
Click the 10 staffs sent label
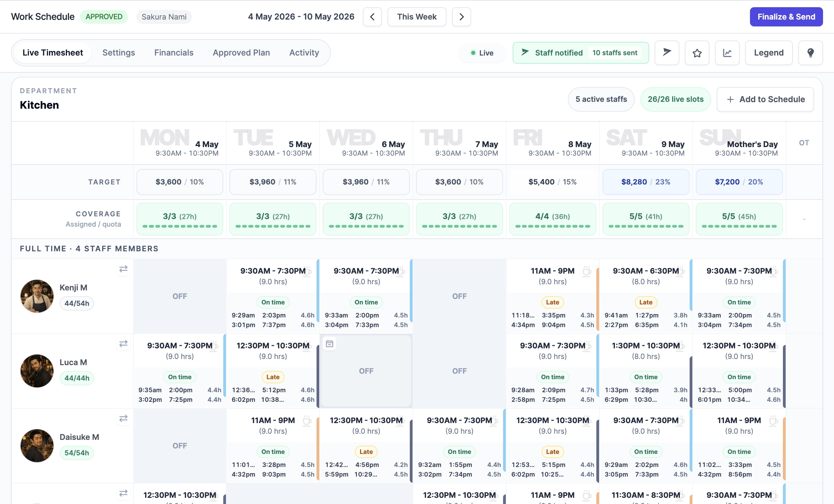click(615, 53)
